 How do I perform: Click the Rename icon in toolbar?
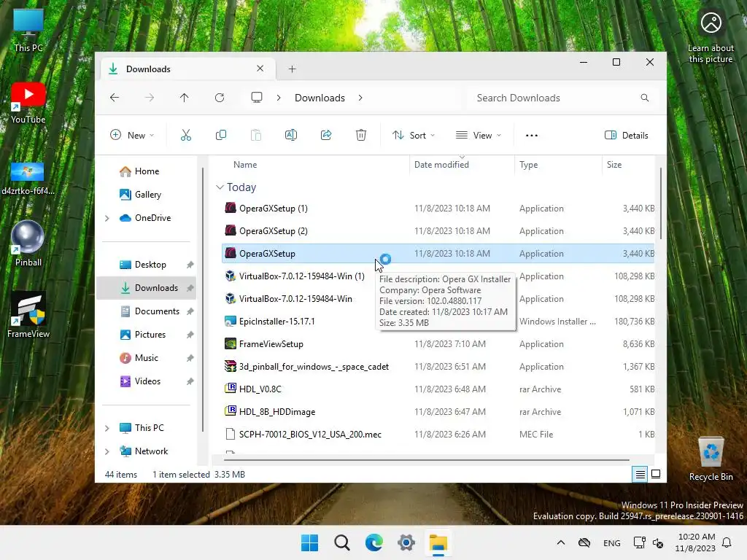290,135
